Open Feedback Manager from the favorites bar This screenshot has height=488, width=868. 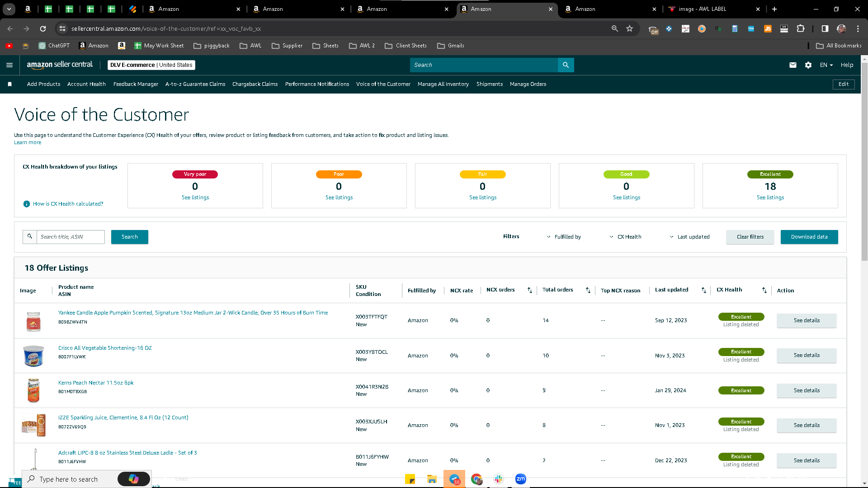point(136,84)
